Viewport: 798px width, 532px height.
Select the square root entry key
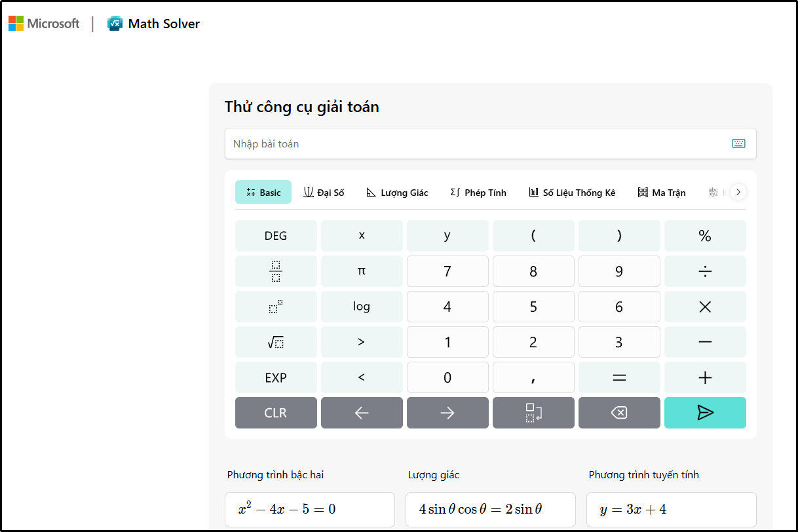(276, 341)
